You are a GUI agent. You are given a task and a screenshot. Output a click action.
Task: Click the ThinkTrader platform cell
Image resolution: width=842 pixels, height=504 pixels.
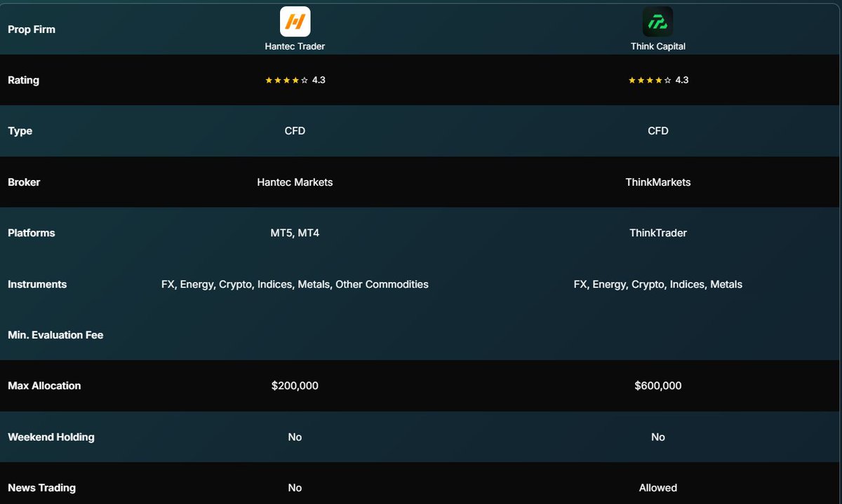coord(658,233)
